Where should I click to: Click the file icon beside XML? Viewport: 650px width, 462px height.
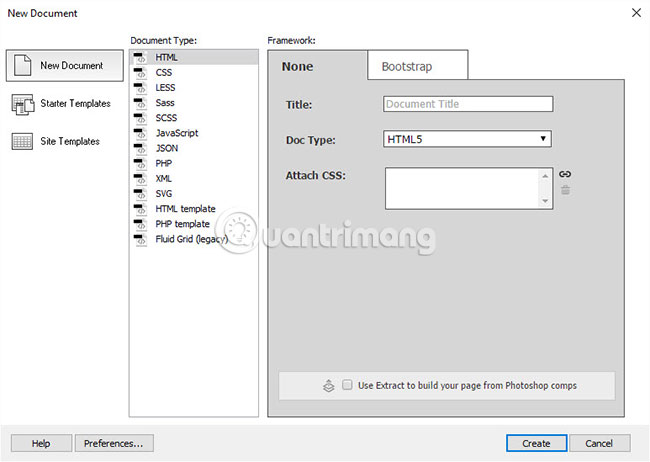click(140, 179)
